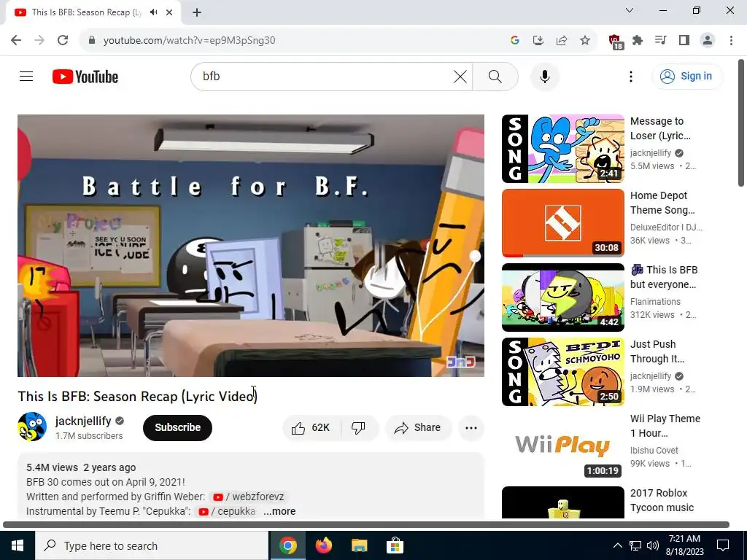Viewport: 747px width, 560px height.
Task: Open tab search chevron in title bar
Action: (x=630, y=10)
